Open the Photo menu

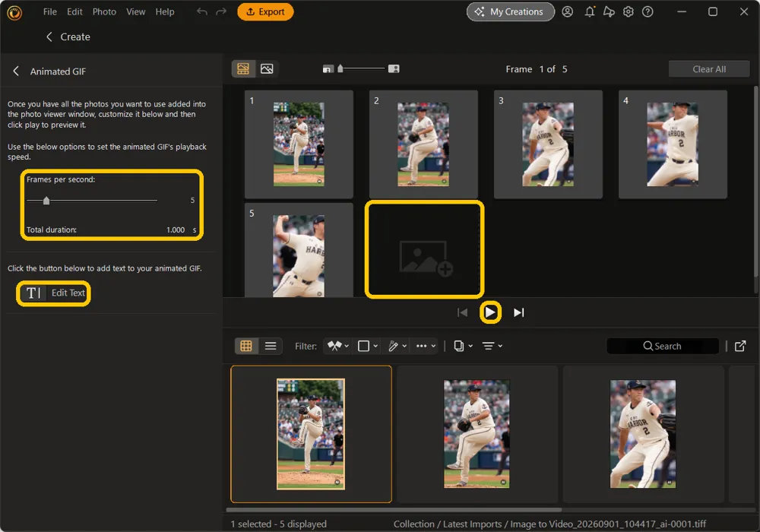click(x=104, y=11)
